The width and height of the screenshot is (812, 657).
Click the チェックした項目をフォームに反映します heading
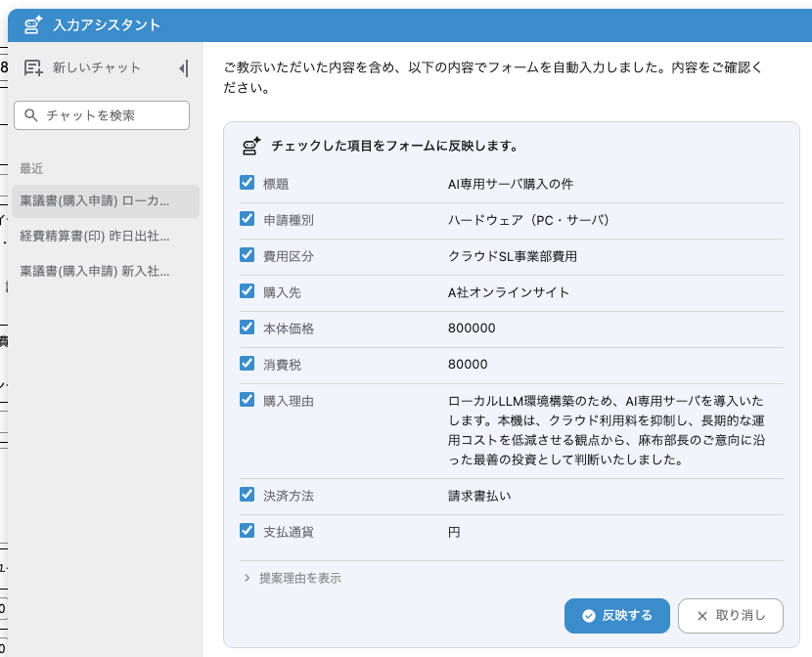(395, 146)
